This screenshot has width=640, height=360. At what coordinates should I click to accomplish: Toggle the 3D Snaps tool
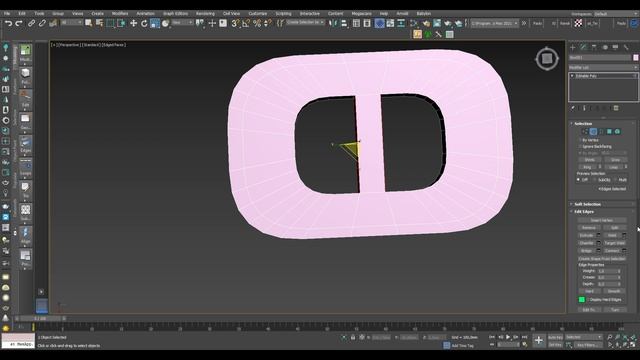235,23
